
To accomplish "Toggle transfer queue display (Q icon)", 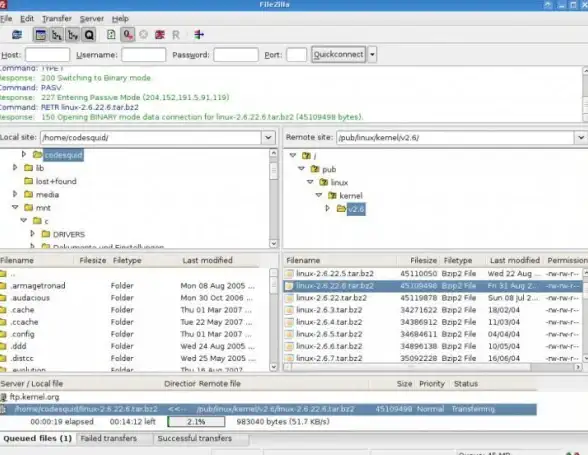I will coord(89,35).
